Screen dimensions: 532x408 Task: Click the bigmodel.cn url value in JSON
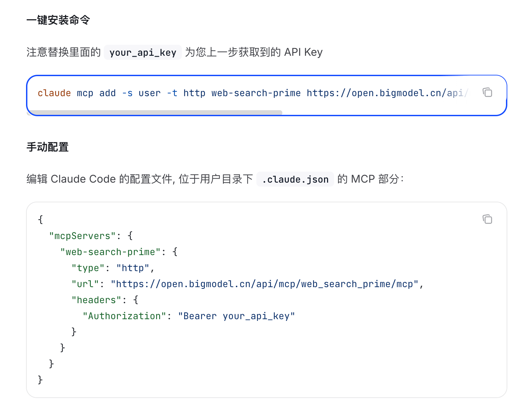[265, 284]
